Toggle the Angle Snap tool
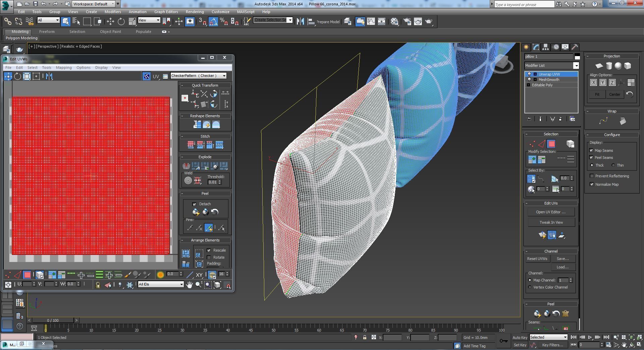The height and width of the screenshot is (350, 644). [213, 21]
